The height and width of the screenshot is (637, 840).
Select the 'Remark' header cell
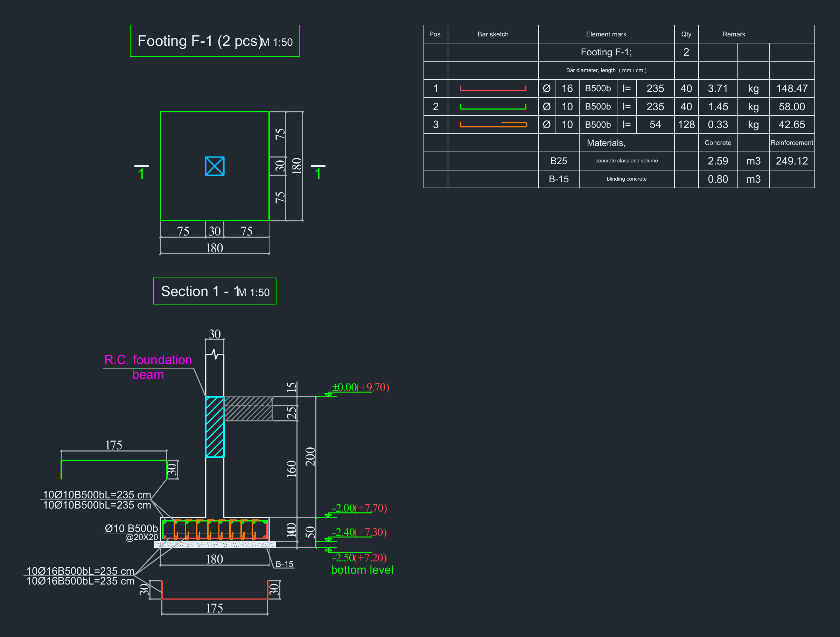(x=756, y=34)
